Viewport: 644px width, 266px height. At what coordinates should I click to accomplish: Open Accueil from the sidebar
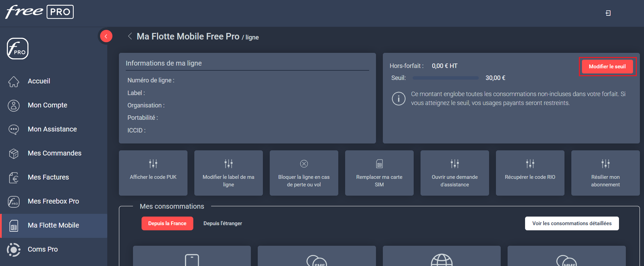click(39, 81)
